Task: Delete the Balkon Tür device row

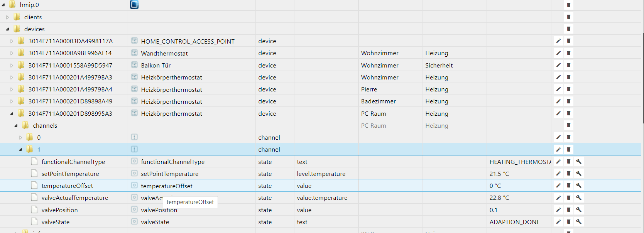Action: pyautogui.click(x=568, y=65)
